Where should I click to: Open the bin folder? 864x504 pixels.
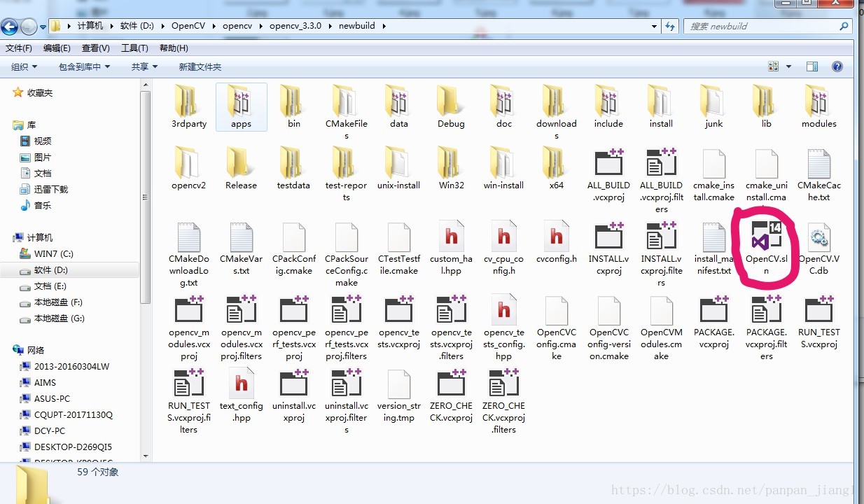tap(294, 107)
